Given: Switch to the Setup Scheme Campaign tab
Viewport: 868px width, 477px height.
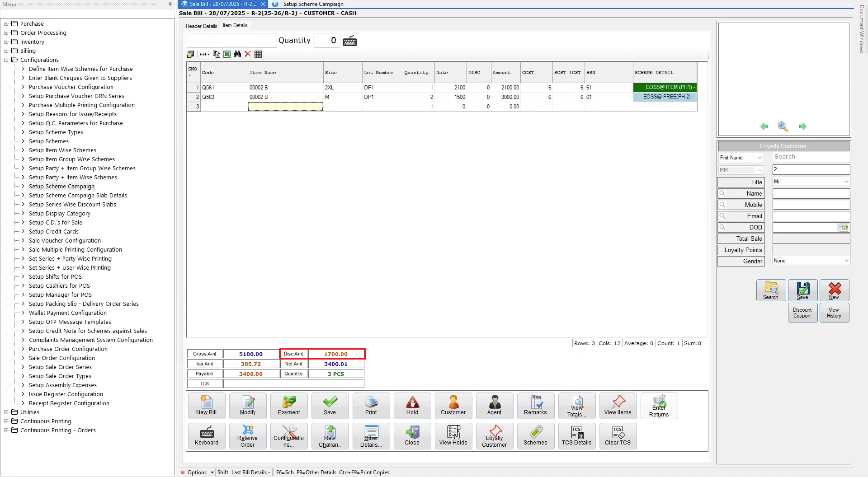Looking at the screenshot, I should click(x=313, y=4).
